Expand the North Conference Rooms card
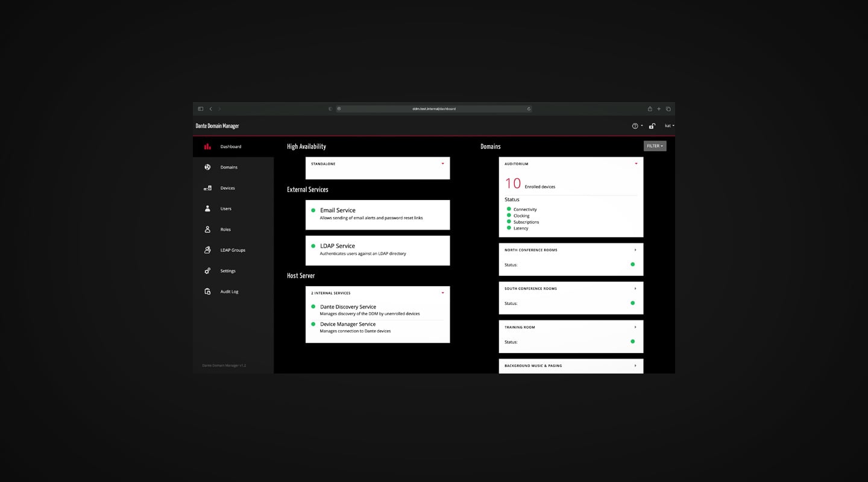Image resolution: width=868 pixels, height=482 pixels. click(x=635, y=250)
